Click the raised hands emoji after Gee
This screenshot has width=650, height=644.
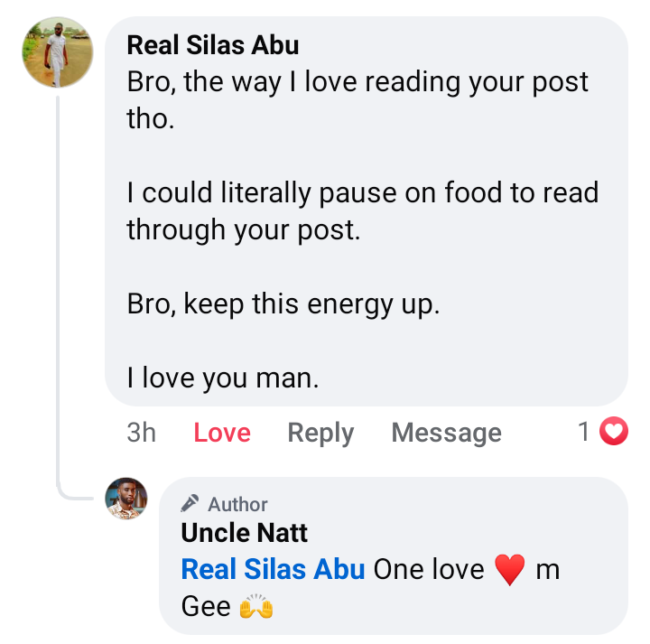[256, 607]
